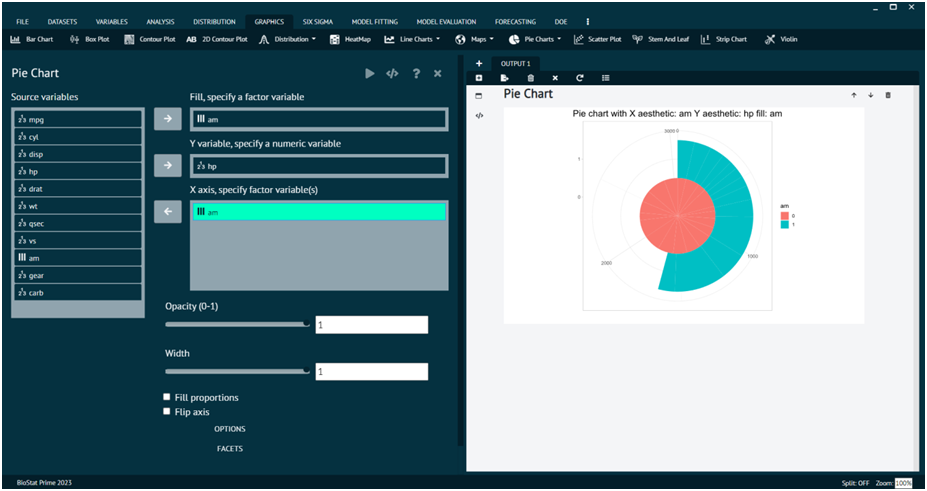Click the export icon in output toolbar
Screen dimensions: 927x491
coord(504,78)
